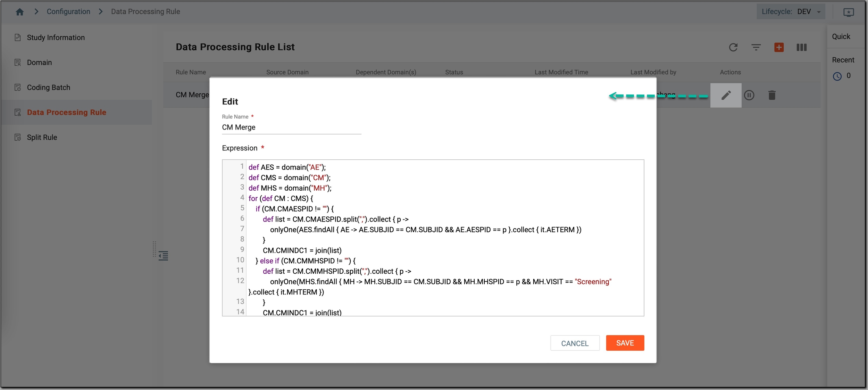
Task: Select the CM Merge row name cell
Action: [x=192, y=95]
